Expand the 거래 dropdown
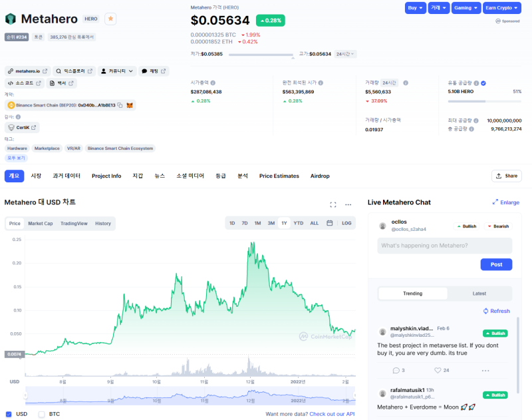Viewport: 532px width, 420px height. (439, 8)
